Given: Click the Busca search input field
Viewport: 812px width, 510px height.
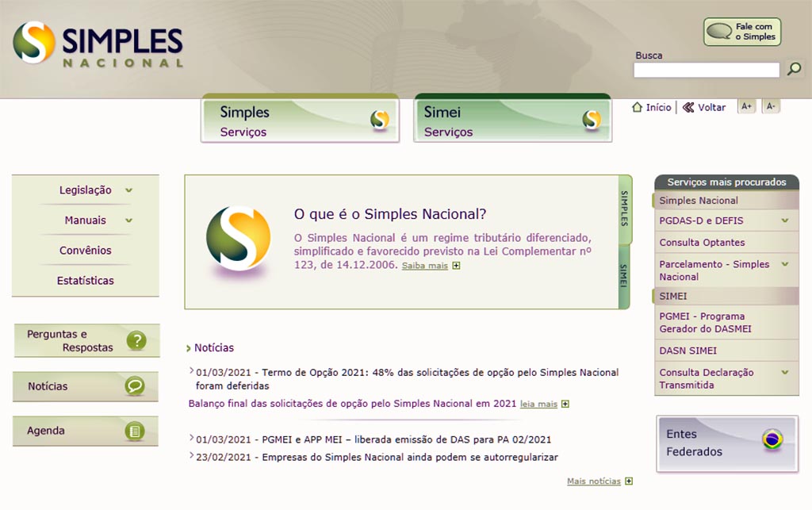Looking at the screenshot, I should coord(707,70).
